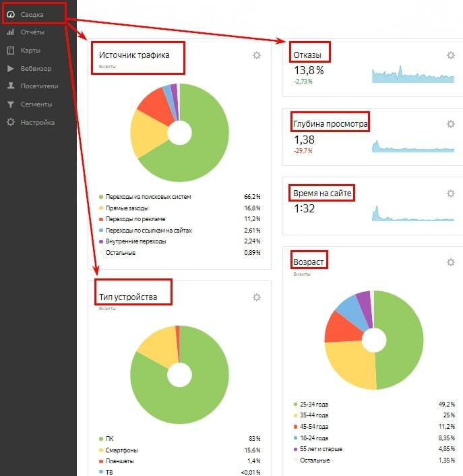Click the Время на сайте sparkline chart

coord(413,214)
